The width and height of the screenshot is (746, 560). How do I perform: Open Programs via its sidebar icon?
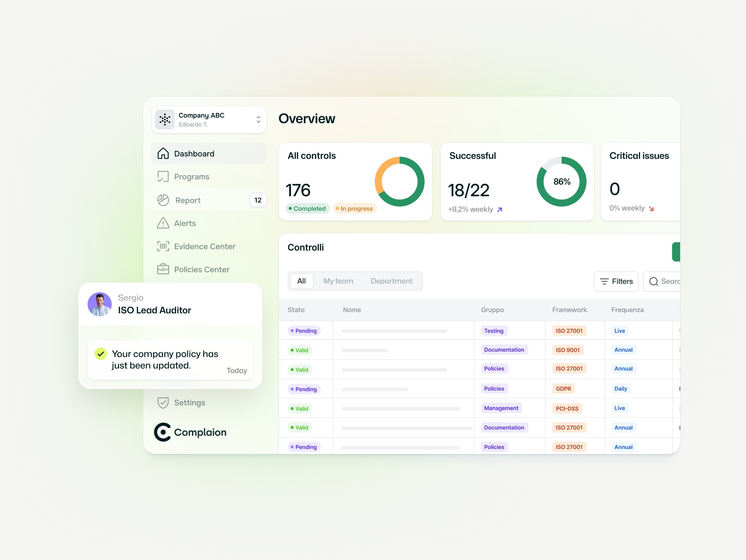(x=163, y=176)
